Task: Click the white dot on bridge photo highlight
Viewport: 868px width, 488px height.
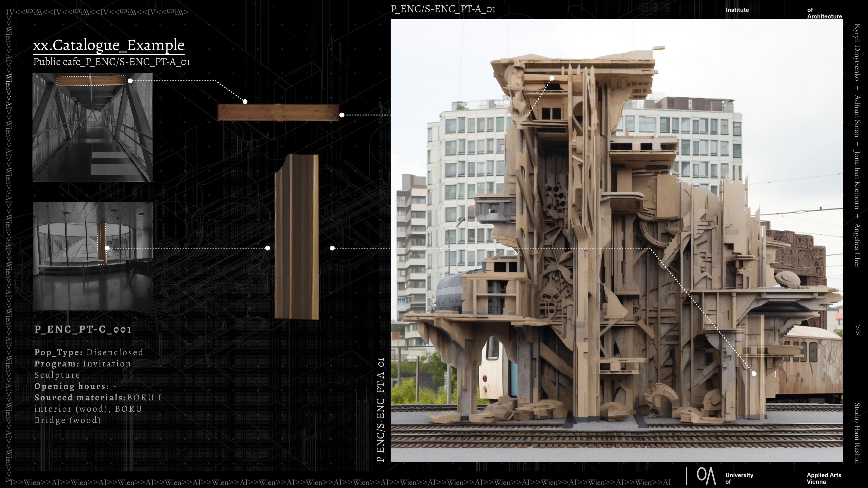Action: [130, 81]
